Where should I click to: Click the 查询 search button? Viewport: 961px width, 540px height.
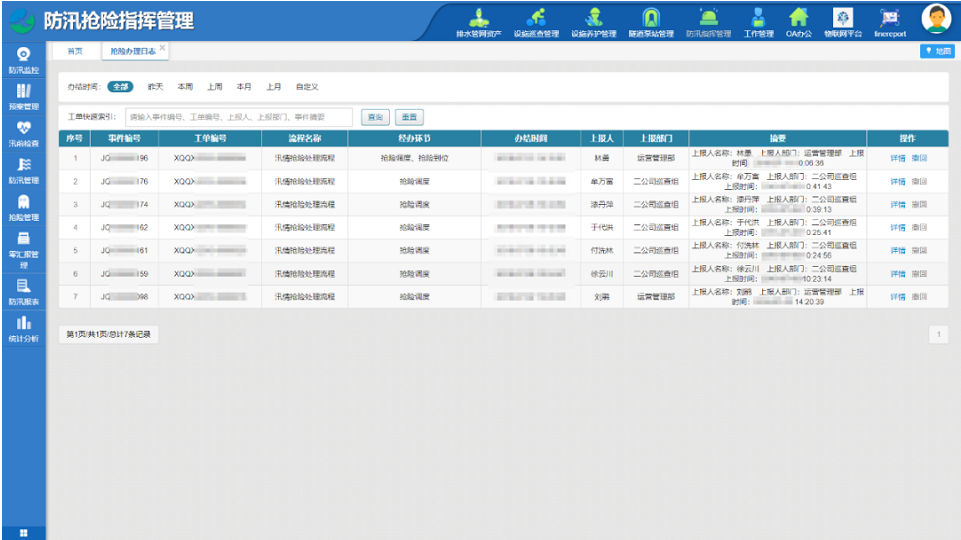(x=375, y=117)
